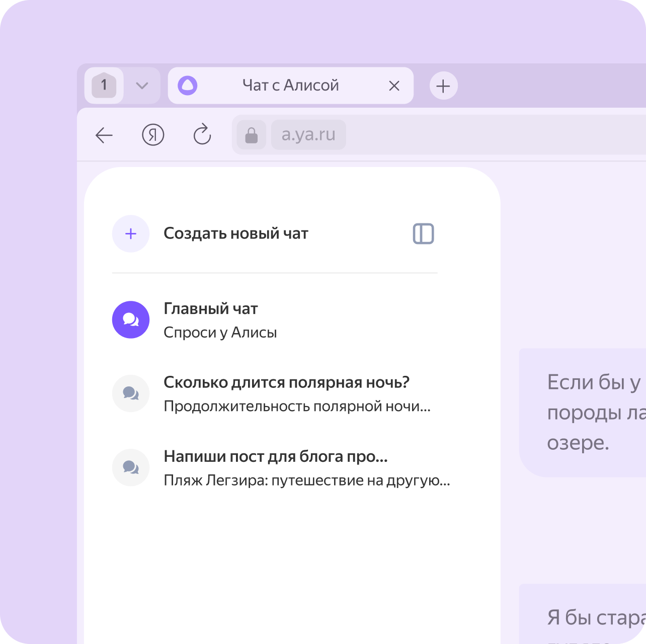Collapse the sidebar panel toggle icon
The height and width of the screenshot is (644, 646).
(x=424, y=234)
